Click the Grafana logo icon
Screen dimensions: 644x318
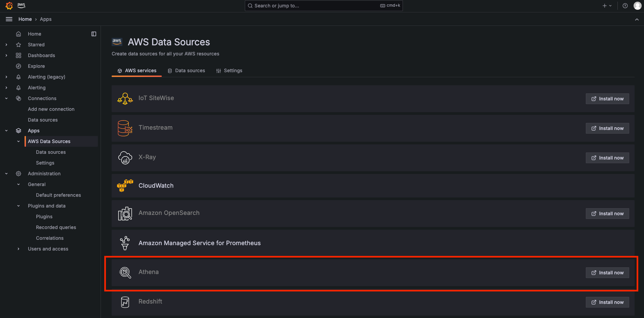[9, 6]
